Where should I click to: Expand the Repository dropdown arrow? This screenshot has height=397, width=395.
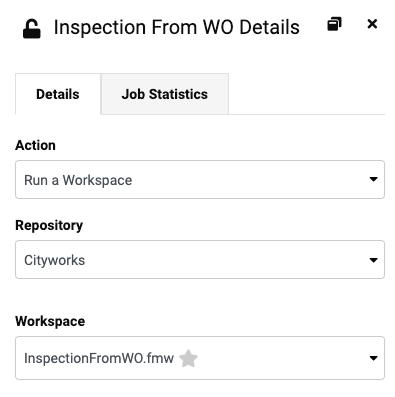[x=373, y=260]
